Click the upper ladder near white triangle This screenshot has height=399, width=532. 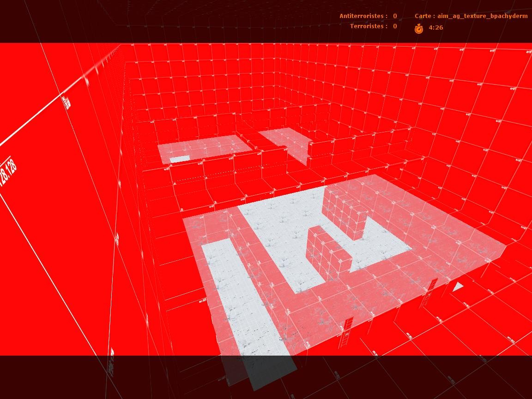click(429, 292)
